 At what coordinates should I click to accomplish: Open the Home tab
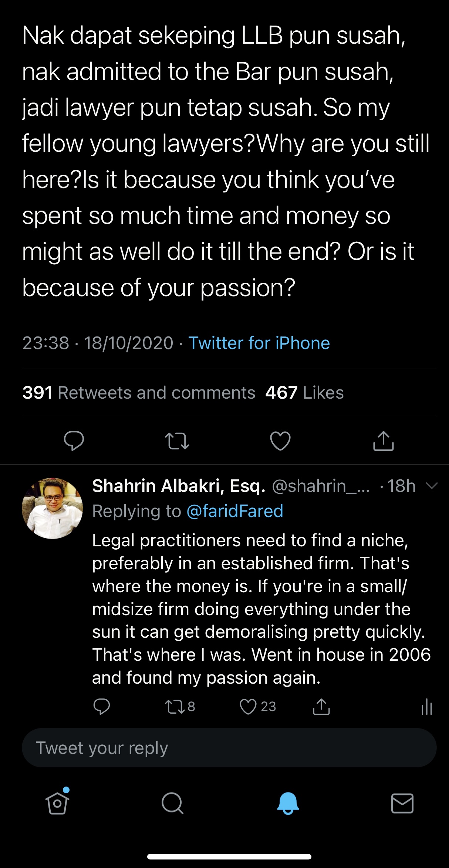pyautogui.click(x=57, y=803)
